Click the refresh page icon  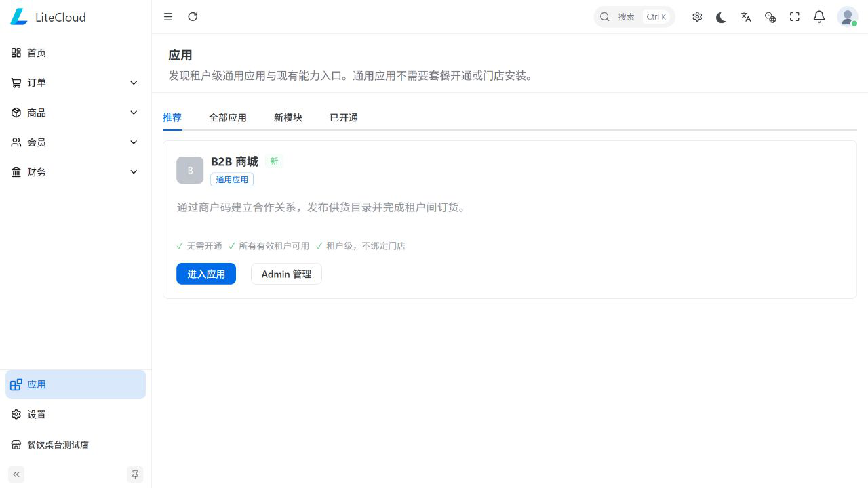[193, 17]
